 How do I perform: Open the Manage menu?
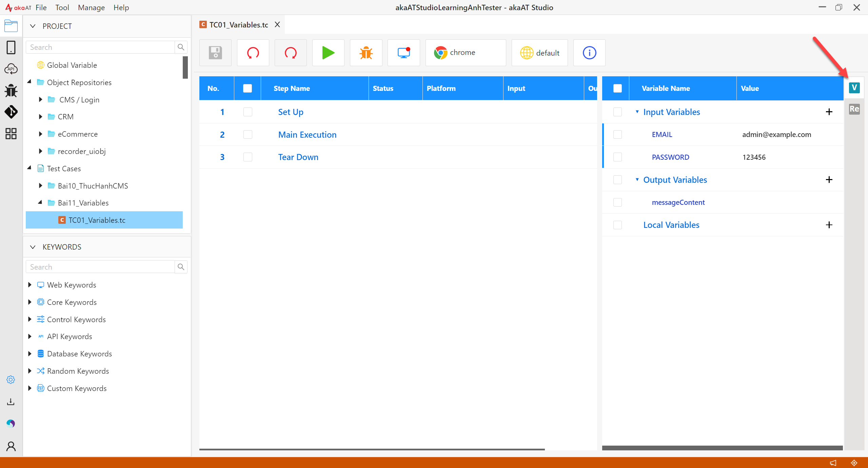click(91, 7)
